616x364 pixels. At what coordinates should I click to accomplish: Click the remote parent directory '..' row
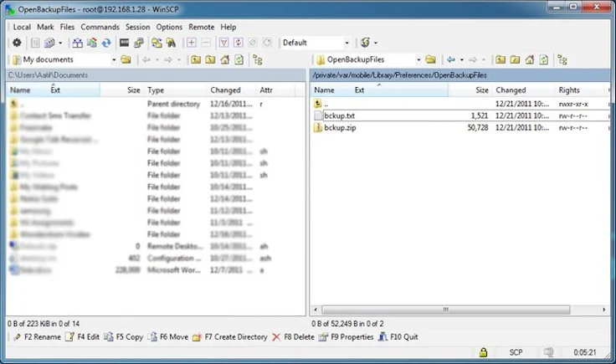(460, 104)
